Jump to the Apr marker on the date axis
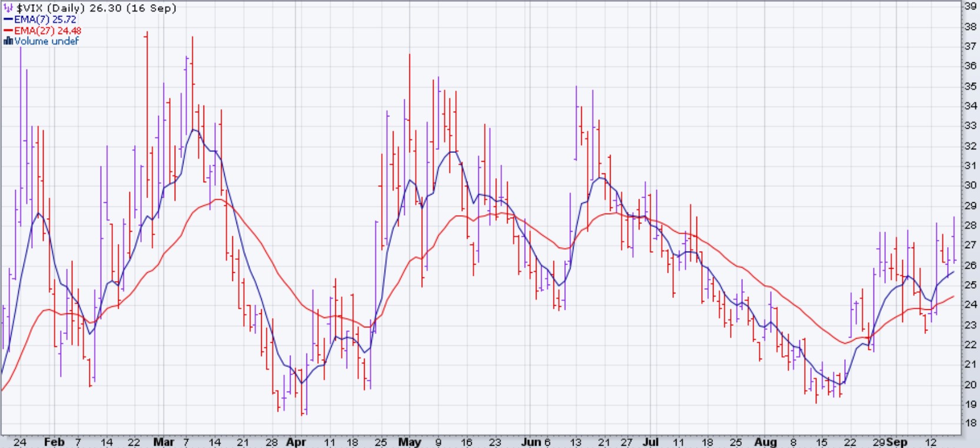 tap(296, 442)
